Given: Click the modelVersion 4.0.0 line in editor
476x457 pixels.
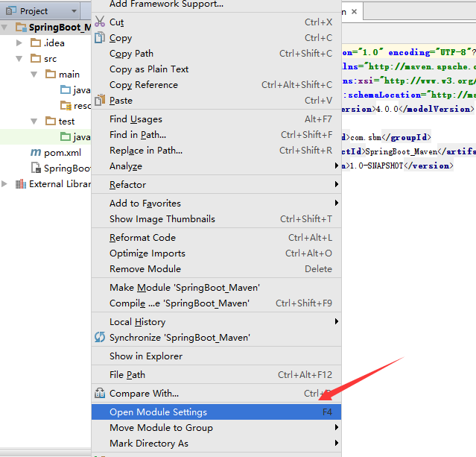Looking at the screenshot, I should pyautogui.click(x=407, y=109).
